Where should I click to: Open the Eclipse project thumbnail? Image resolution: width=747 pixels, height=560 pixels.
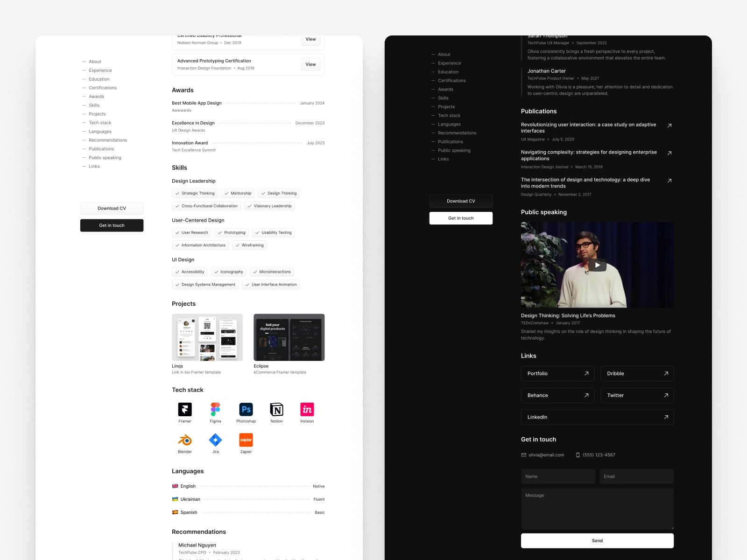(x=289, y=337)
